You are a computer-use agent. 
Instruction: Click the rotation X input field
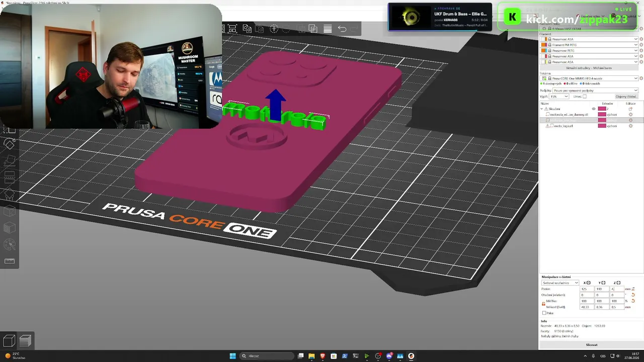point(587,295)
